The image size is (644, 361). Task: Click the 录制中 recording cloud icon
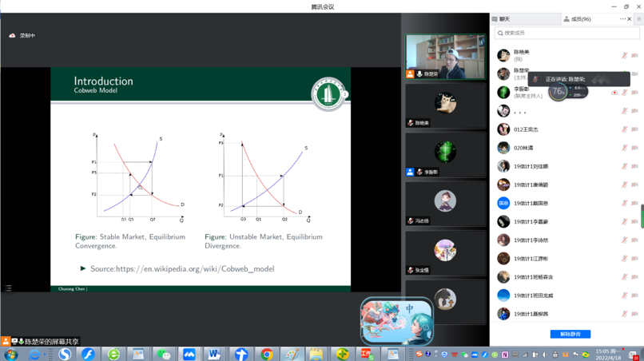(x=13, y=36)
